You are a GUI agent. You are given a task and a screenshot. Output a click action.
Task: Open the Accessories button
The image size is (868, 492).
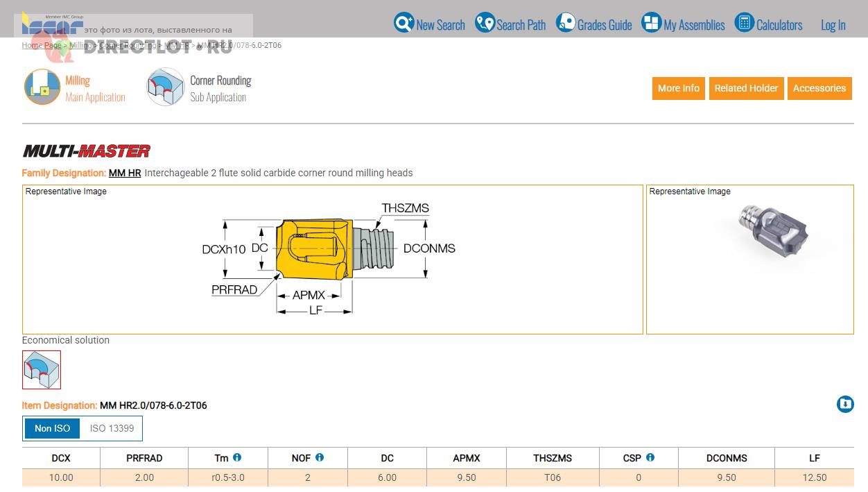click(x=819, y=88)
